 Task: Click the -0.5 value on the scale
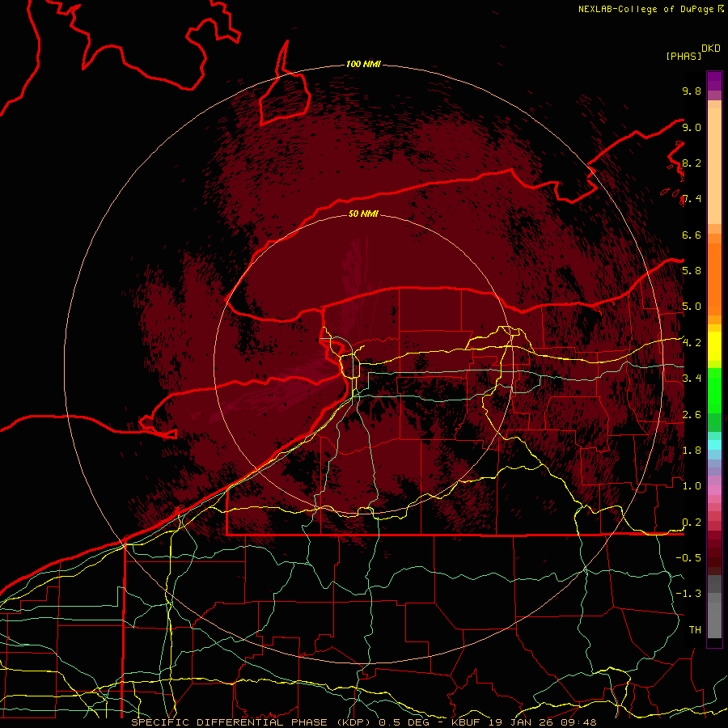(x=688, y=558)
